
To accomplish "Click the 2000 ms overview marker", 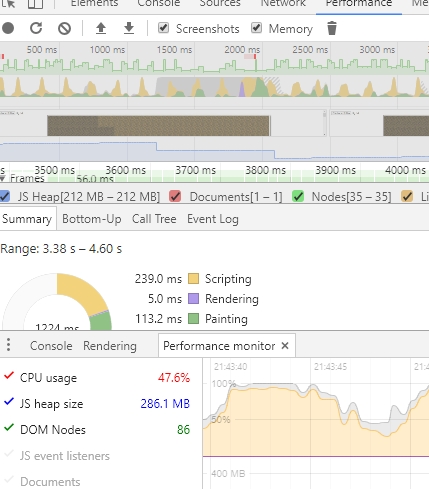I will coord(242,50).
